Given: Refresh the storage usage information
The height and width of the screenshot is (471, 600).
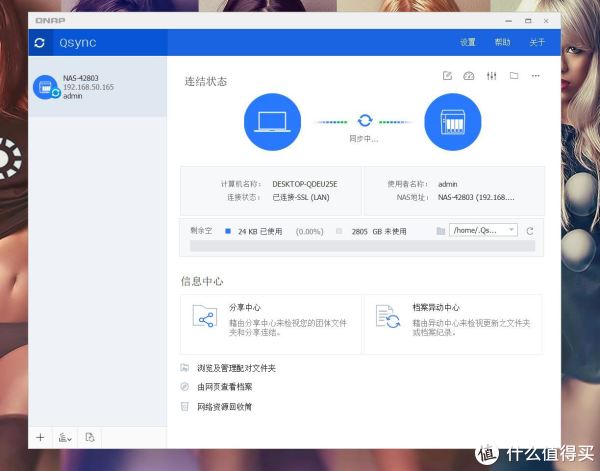Looking at the screenshot, I should (x=530, y=231).
